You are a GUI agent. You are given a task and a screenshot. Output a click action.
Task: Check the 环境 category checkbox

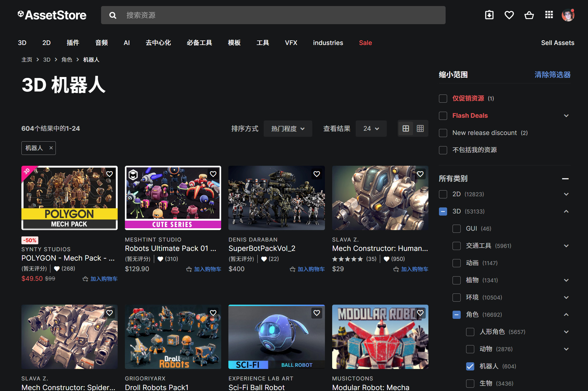click(x=456, y=297)
